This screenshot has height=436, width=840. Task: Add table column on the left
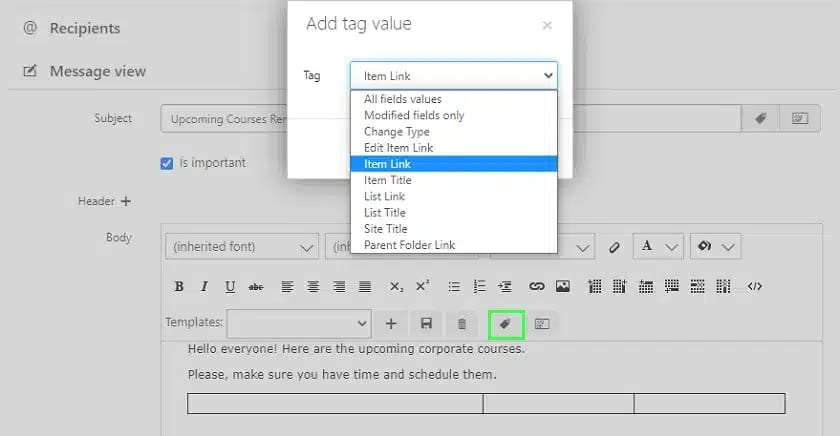594,287
